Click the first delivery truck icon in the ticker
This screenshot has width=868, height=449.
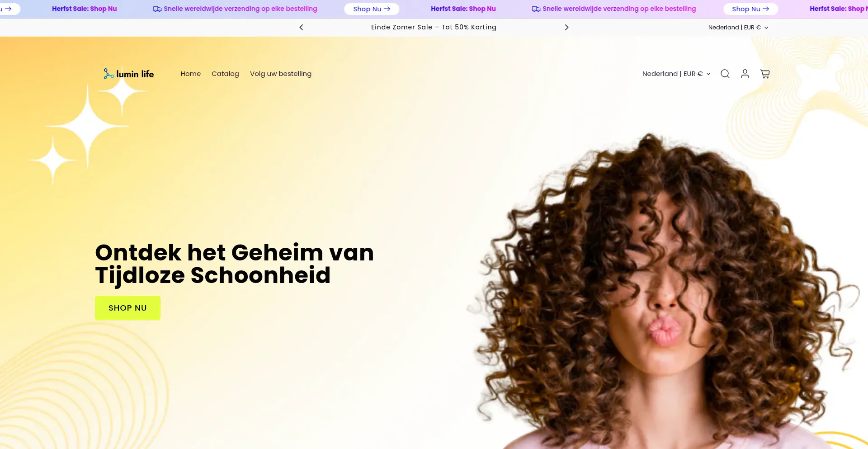point(157,9)
